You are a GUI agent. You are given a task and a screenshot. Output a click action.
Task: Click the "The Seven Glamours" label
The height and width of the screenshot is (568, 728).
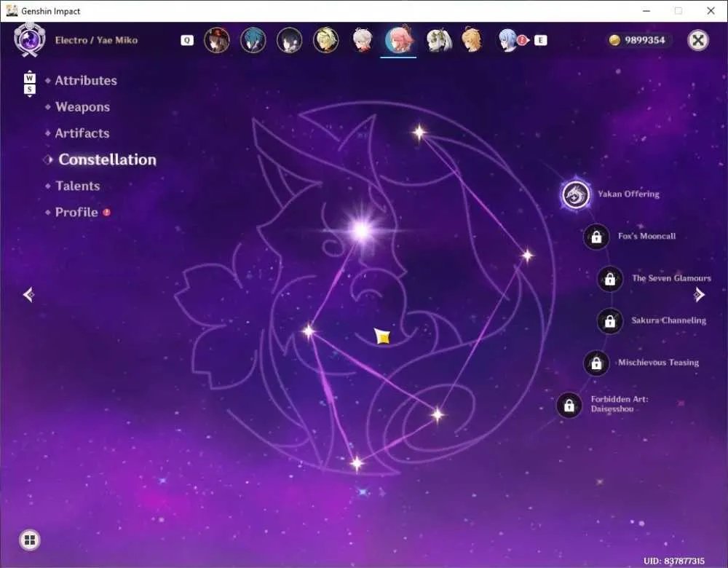point(671,278)
